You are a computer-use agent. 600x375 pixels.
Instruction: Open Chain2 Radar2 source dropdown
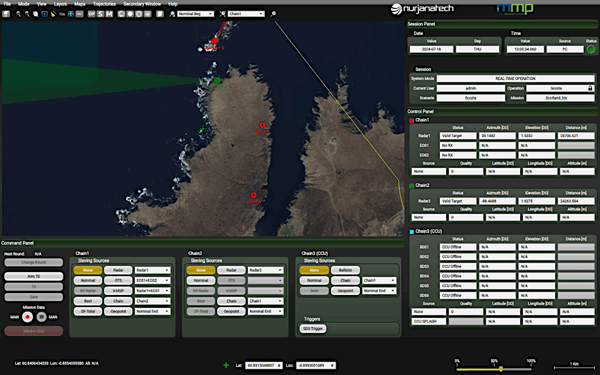[x=266, y=270]
